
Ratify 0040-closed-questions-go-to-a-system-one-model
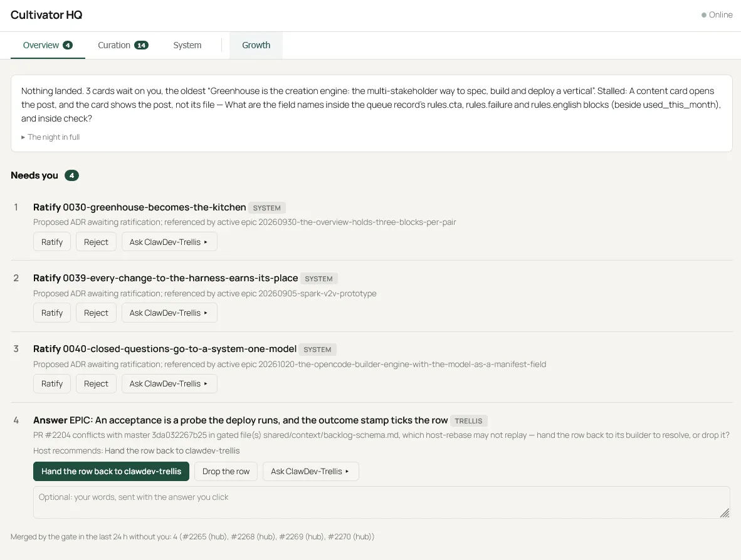click(x=52, y=383)
